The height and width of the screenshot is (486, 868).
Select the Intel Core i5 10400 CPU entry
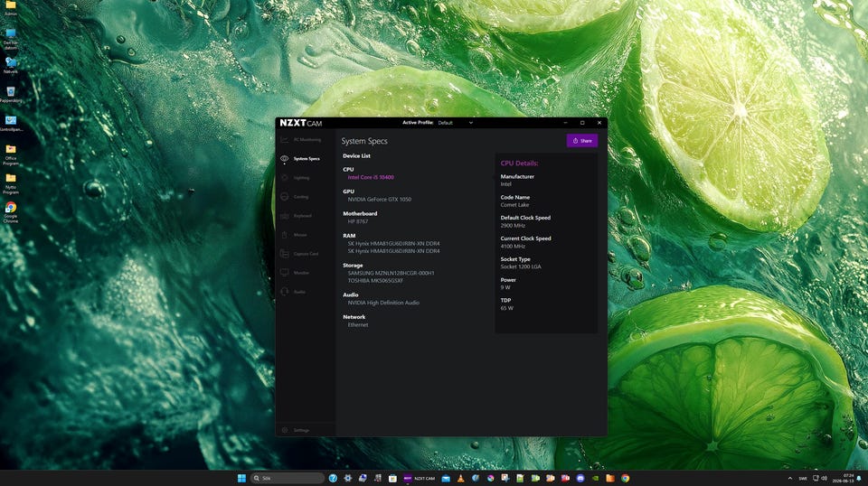pyautogui.click(x=371, y=177)
